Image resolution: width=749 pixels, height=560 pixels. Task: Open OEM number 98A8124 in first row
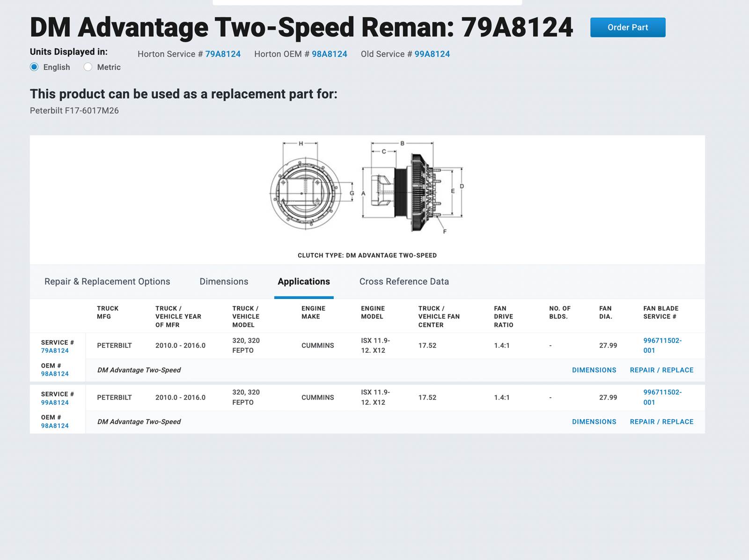(x=55, y=374)
